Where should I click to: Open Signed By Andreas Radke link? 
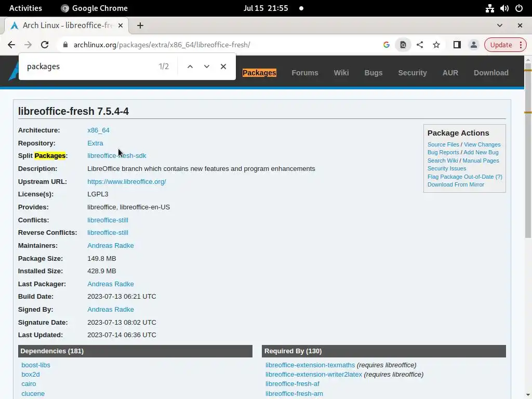111,310
